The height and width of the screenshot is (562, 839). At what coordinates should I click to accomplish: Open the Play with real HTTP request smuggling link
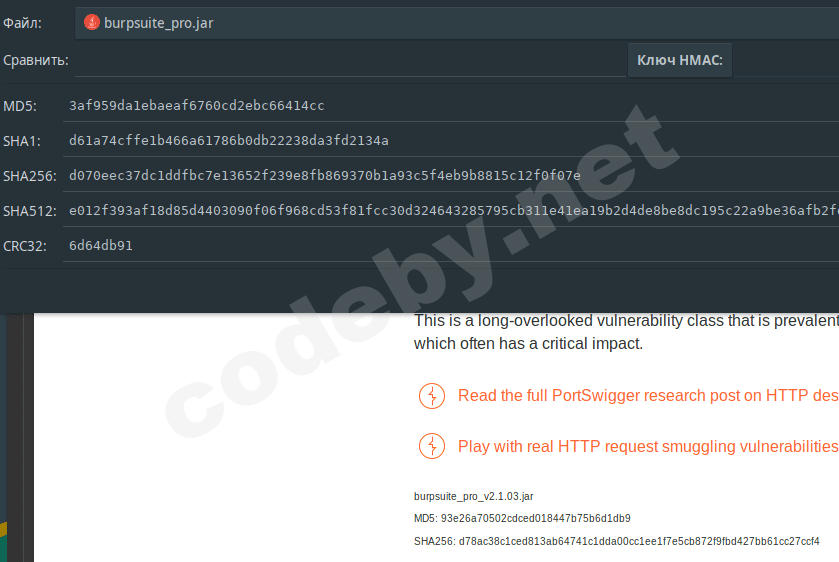tap(648, 446)
